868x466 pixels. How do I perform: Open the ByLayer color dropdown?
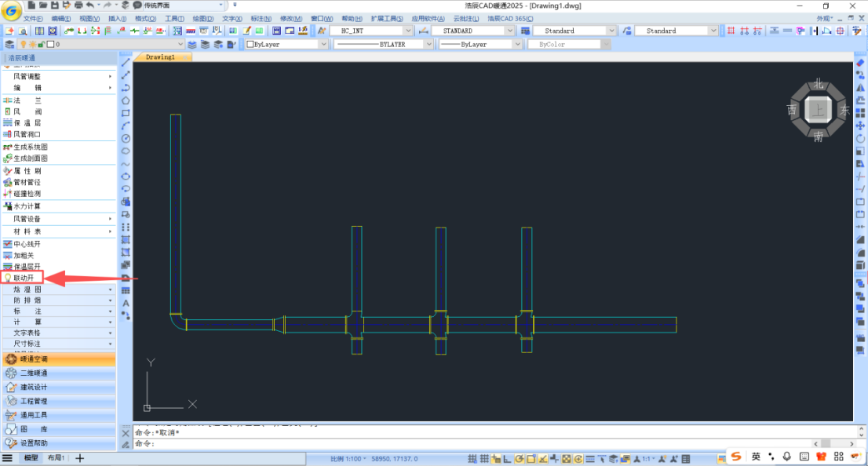(286, 45)
